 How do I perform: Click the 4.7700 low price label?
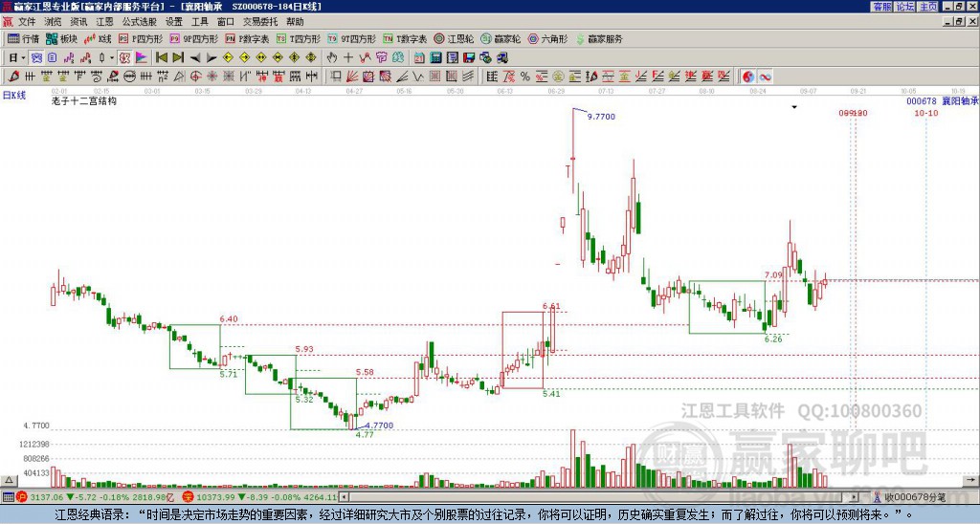379,426
